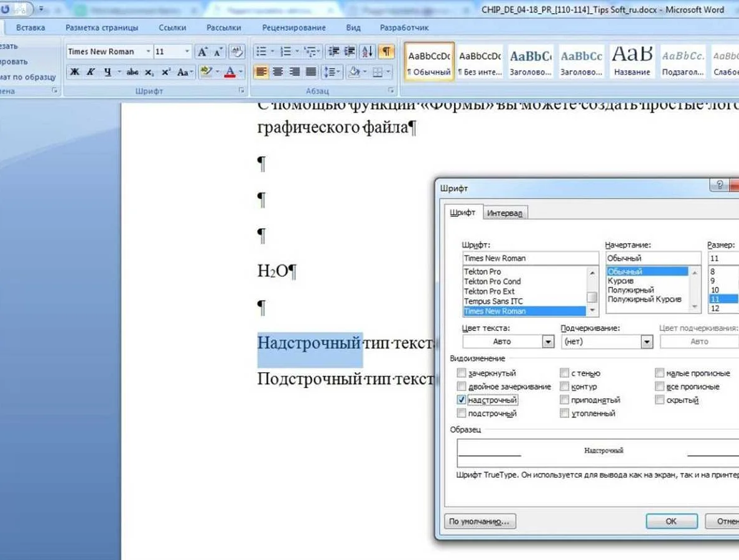Open the ribbon font name dropdown
This screenshot has height=560, width=739.
[x=148, y=52]
